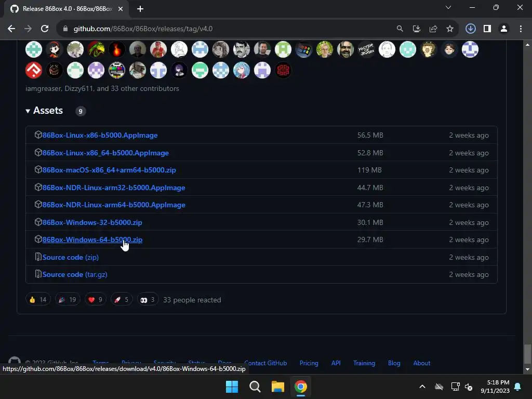Open the tab search dropdown arrow
This screenshot has width=532, height=399.
pyautogui.click(x=448, y=7)
